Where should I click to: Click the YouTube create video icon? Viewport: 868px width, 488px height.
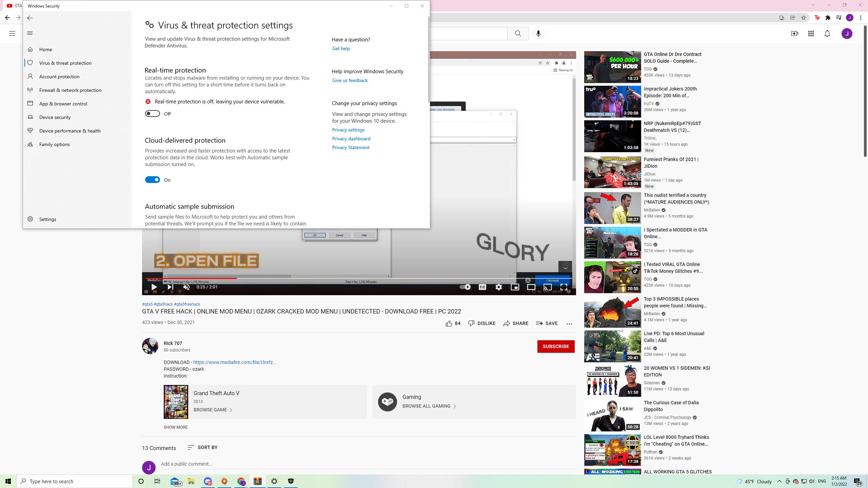(794, 34)
